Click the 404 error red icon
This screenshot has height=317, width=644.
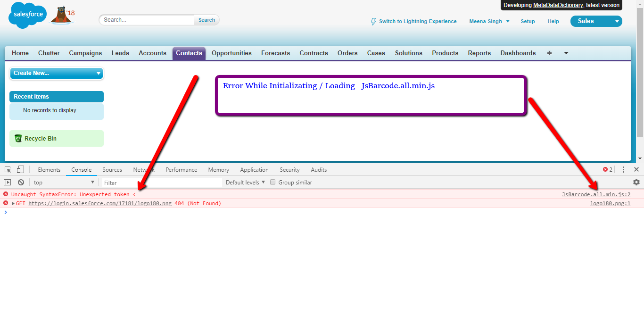(6, 203)
